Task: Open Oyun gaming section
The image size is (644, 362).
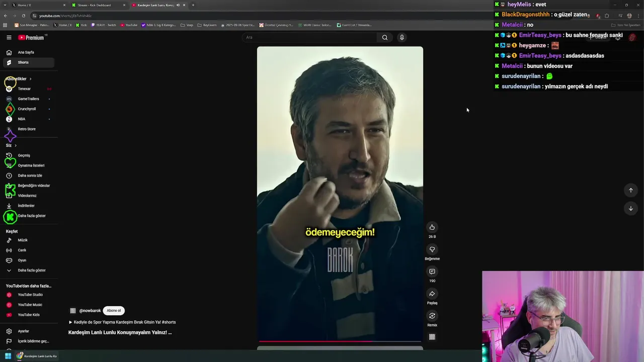Action: tap(28, 260)
